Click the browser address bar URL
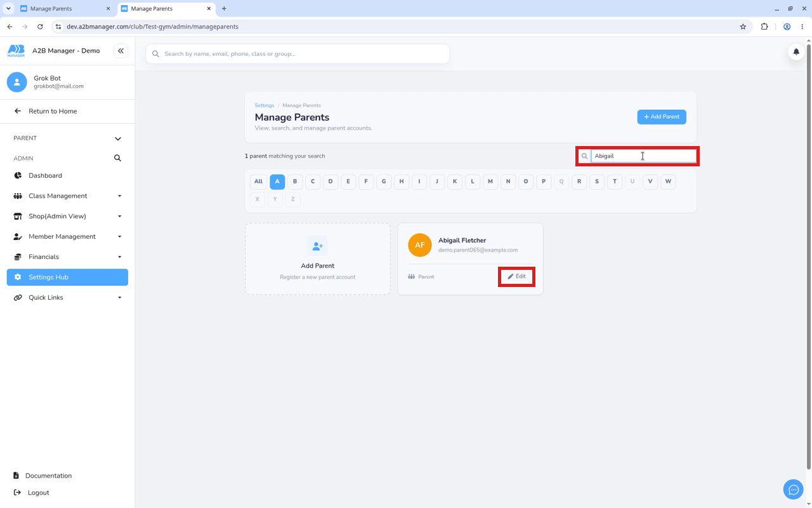812x508 pixels. click(152, 27)
